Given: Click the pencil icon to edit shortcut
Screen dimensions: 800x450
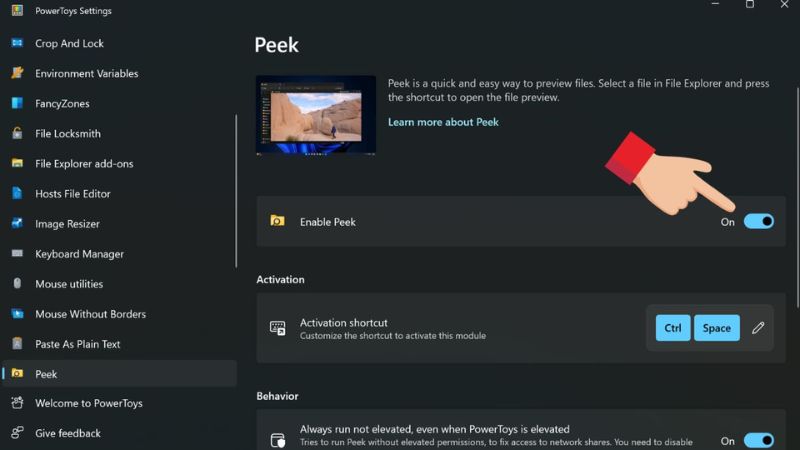Looking at the screenshot, I should (x=758, y=328).
